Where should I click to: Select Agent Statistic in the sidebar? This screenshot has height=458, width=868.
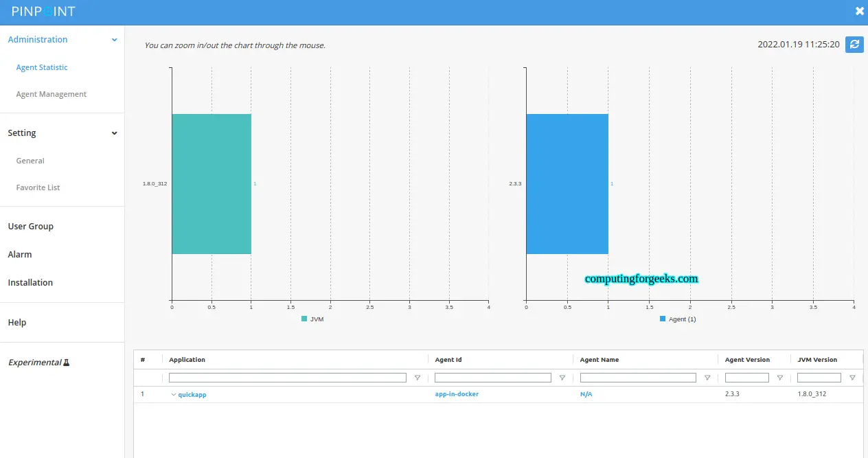pyautogui.click(x=41, y=67)
